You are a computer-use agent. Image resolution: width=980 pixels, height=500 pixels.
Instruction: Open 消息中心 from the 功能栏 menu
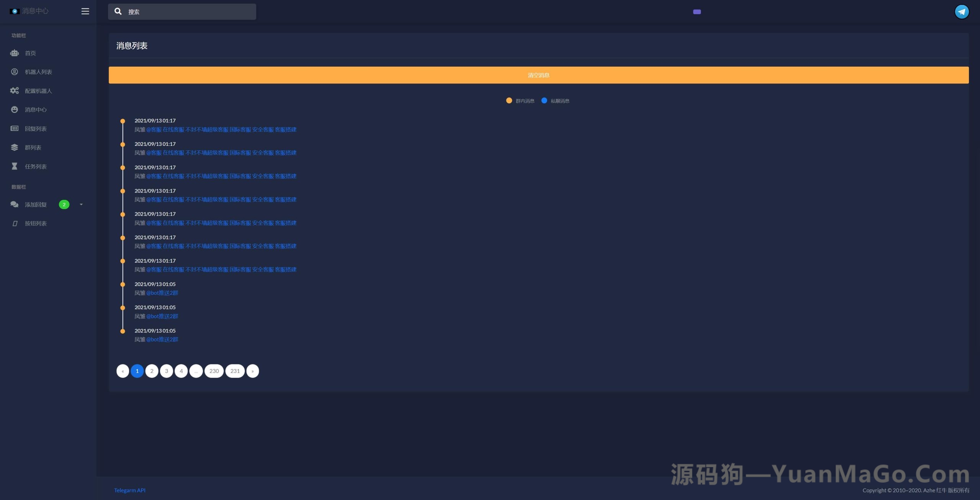point(36,109)
